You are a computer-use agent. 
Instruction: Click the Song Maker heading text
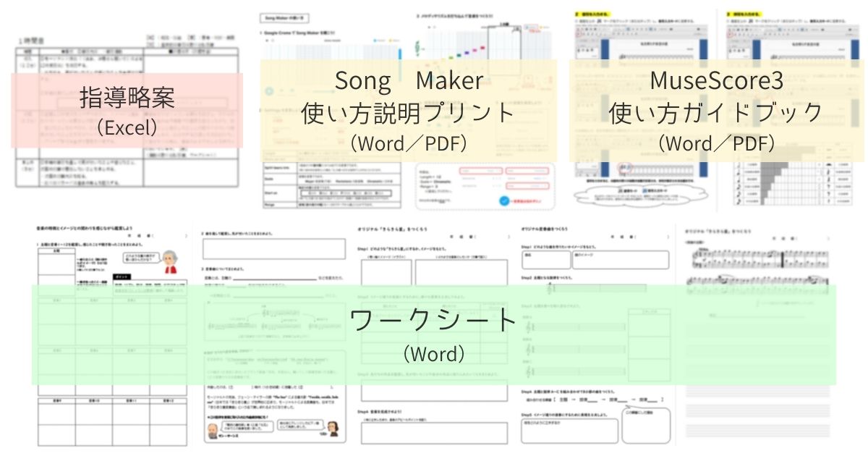point(408,80)
